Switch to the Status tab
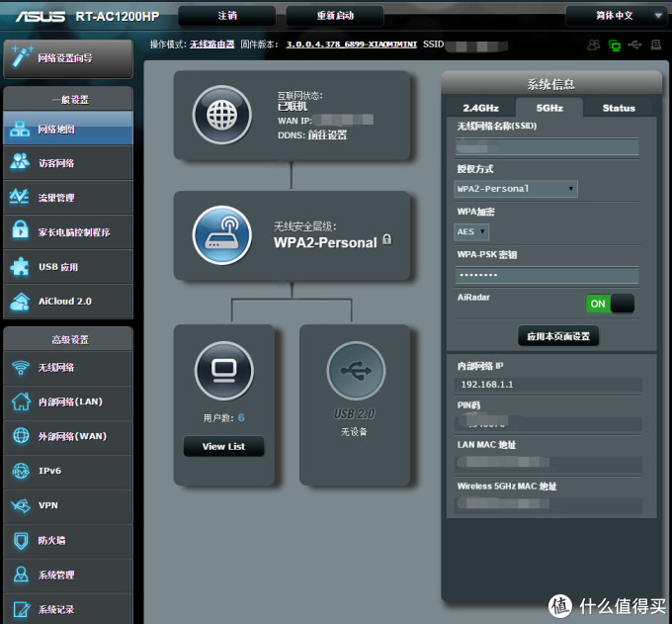Screen dimensions: 672x624 (x=619, y=108)
